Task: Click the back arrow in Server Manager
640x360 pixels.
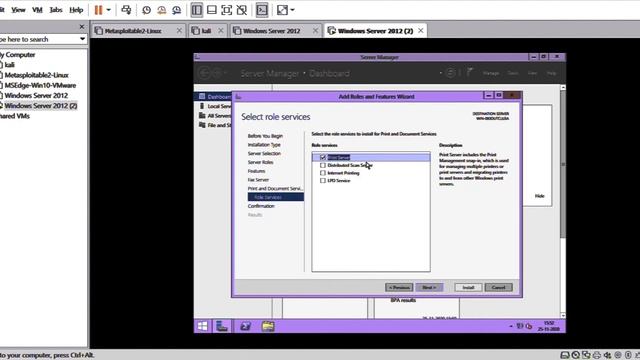Action: (x=204, y=73)
